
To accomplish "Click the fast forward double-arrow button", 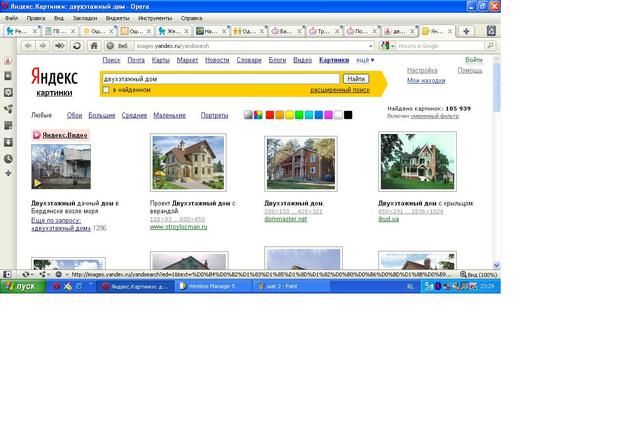I will 60,46.
